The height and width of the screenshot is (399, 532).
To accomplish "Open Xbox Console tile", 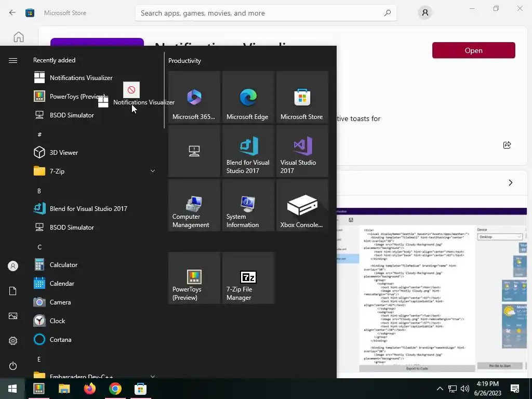I will tap(302, 205).
